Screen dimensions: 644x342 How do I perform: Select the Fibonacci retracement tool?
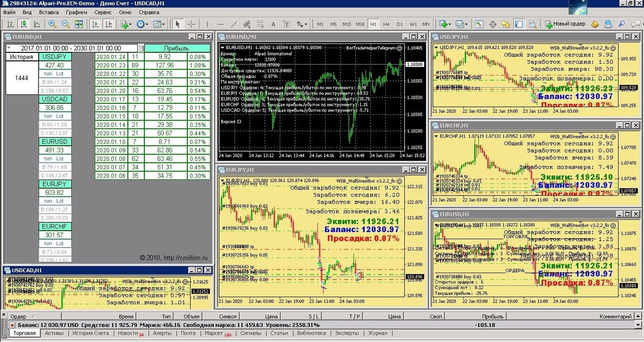pos(261,24)
